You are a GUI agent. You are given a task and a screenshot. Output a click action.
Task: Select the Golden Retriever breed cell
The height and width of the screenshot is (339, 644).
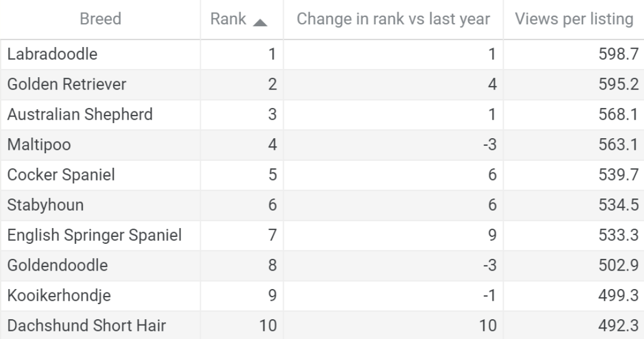click(100, 85)
